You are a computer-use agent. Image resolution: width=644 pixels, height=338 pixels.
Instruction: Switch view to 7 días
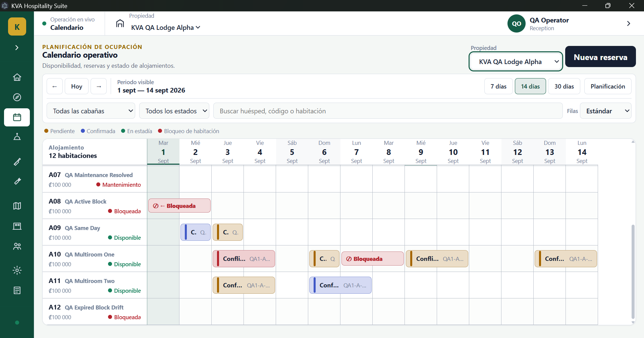tap(498, 86)
